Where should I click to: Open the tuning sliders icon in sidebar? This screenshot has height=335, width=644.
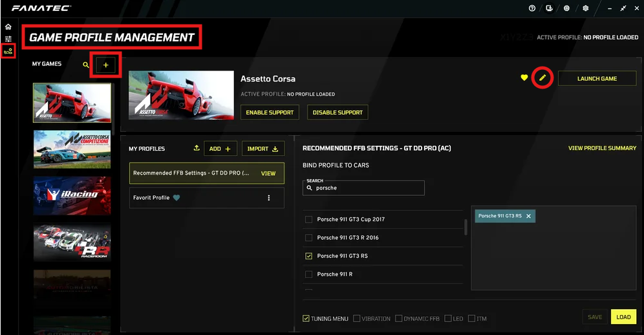coord(8,39)
